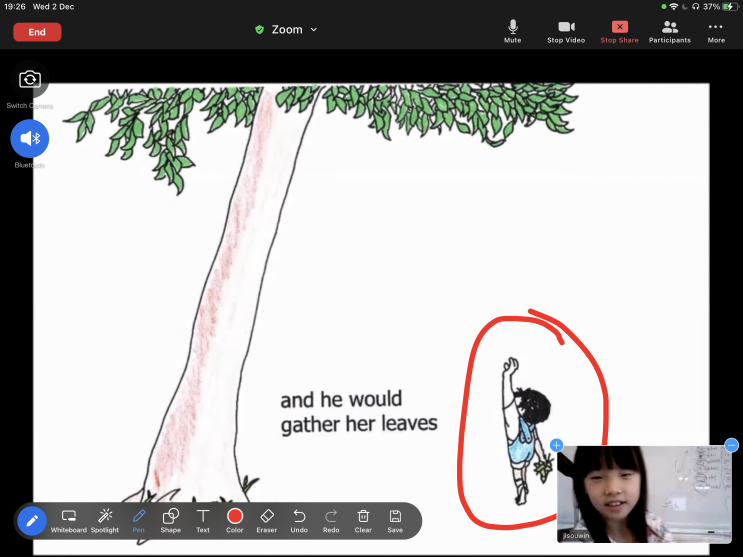Select the Pen annotation tool
The height and width of the screenshot is (557, 743).
tap(138, 521)
